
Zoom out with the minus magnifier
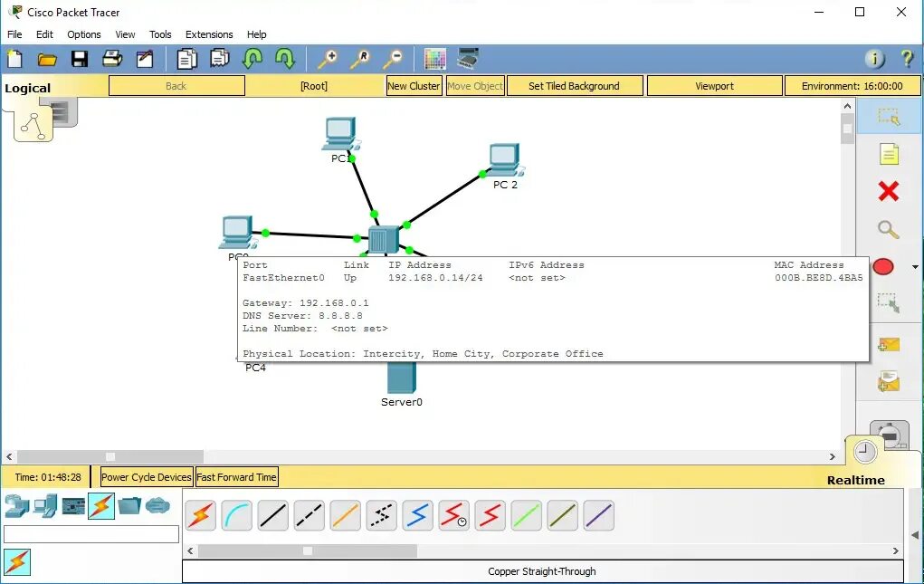[x=392, y=59]
